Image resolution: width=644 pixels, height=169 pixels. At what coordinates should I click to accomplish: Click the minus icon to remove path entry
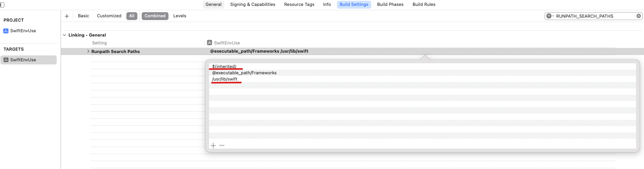222,145
